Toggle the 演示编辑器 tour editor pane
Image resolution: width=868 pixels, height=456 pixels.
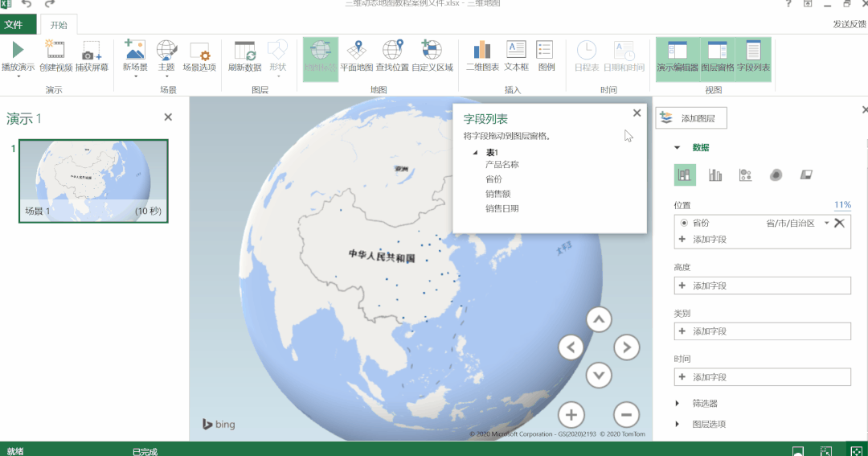[x=678, y=60]
